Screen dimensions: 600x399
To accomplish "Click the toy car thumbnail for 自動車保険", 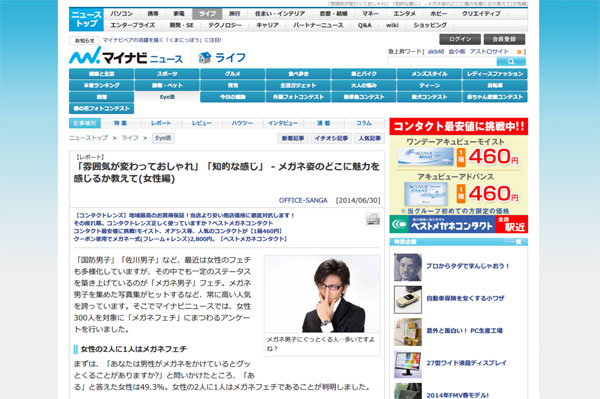I will (x=408, y=300).
